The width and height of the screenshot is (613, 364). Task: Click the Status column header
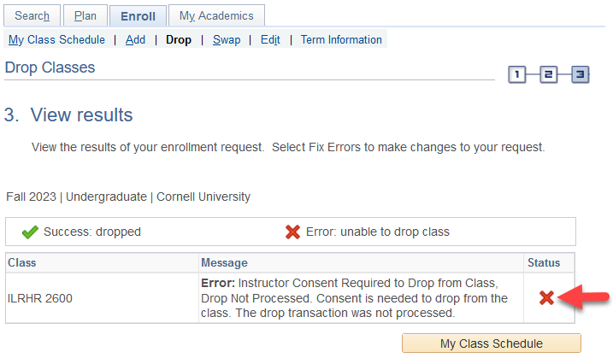pyautogui.click(x=543, y=262)
